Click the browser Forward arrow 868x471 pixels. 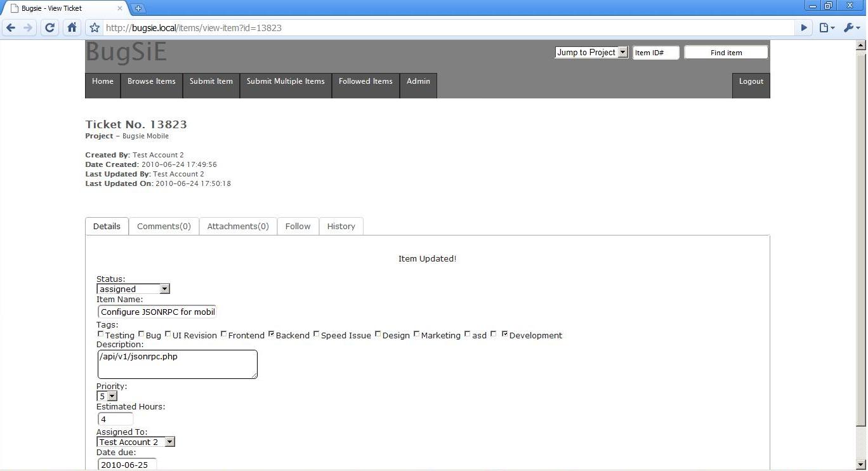click(28, 28)
